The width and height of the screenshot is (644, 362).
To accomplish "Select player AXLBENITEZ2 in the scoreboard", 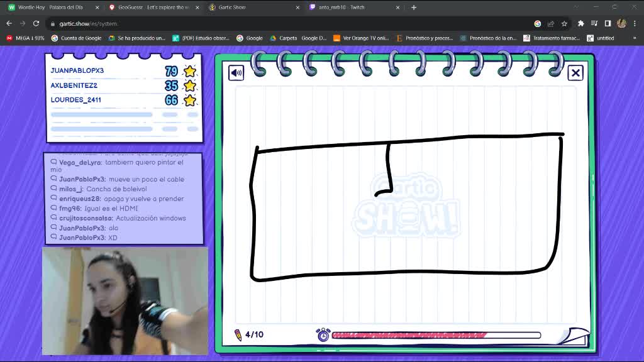I will (x=74, y=85).
